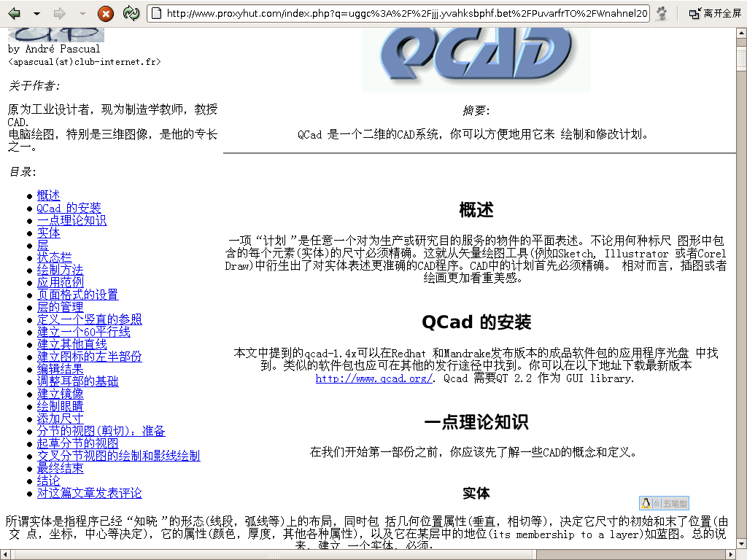
Task: Focus the proxyhut.com URL address field
Action: pyautogui.click(x=398, y=13)
